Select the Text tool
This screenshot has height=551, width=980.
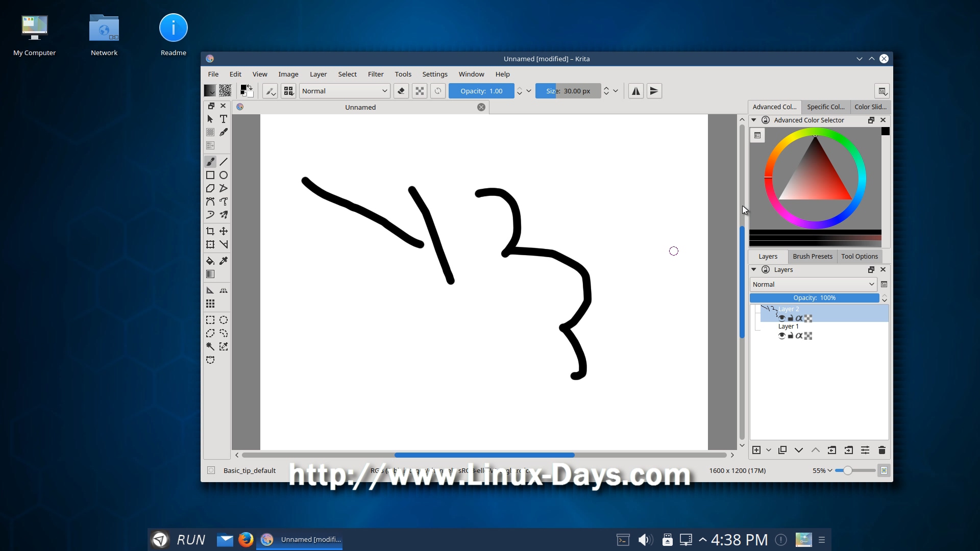point(224,119)
